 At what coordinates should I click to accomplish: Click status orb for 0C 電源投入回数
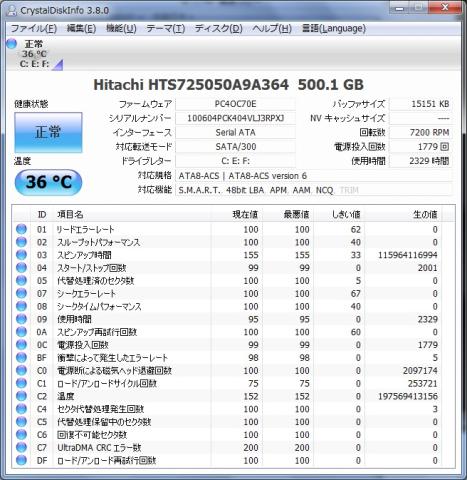click(21, 345)
